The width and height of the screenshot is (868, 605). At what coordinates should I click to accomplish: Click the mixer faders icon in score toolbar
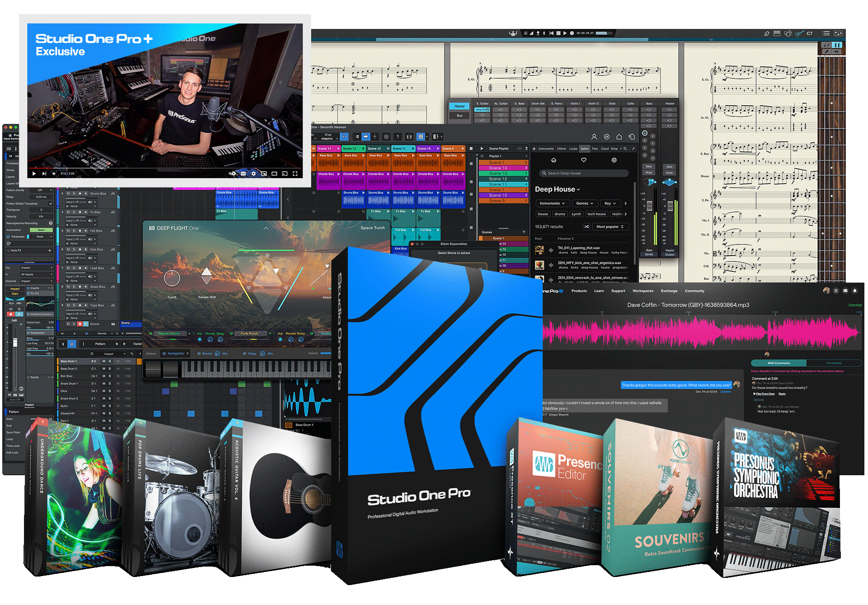tap(838, 33)
